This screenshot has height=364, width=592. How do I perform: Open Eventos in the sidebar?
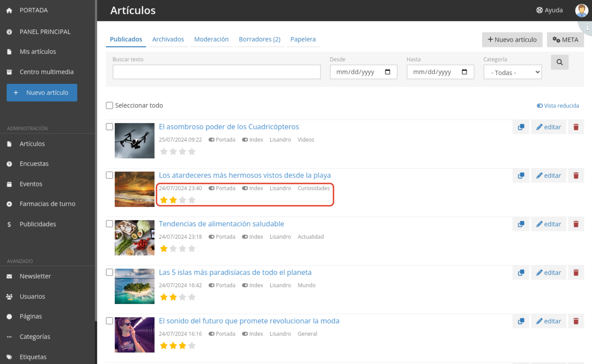(31, 184)
